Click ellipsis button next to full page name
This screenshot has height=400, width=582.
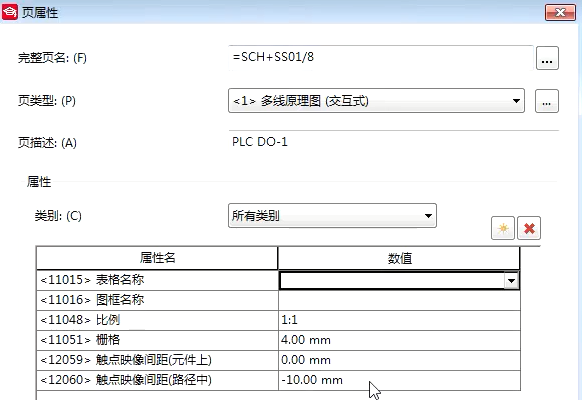click(x=547, y=58)
